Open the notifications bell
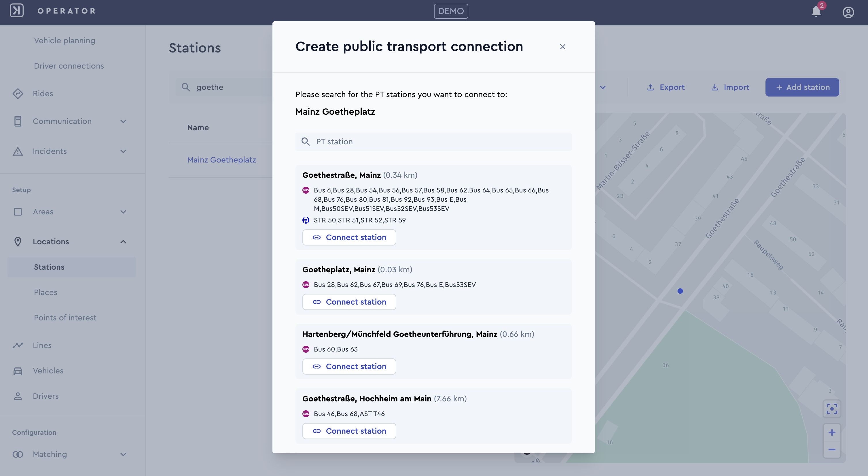This screenshot has height=476, width=868. pyautogui.click(x=816, y=11)
